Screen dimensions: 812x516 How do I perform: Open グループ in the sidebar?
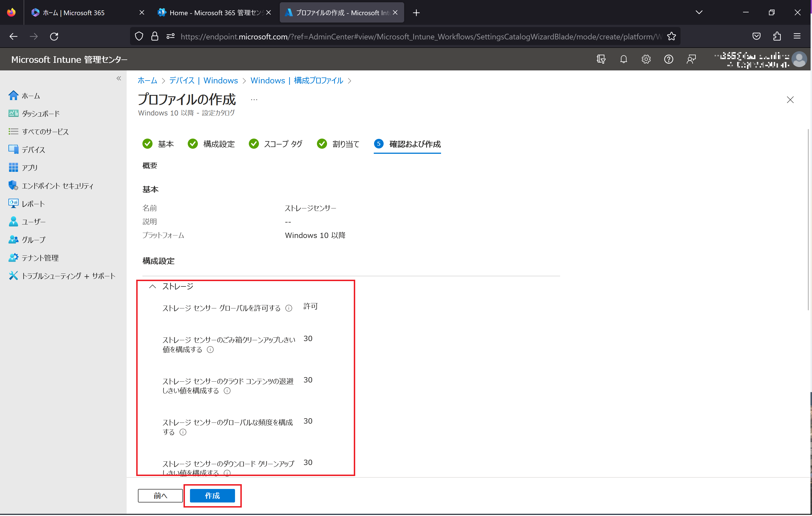[x=27, y=240]
